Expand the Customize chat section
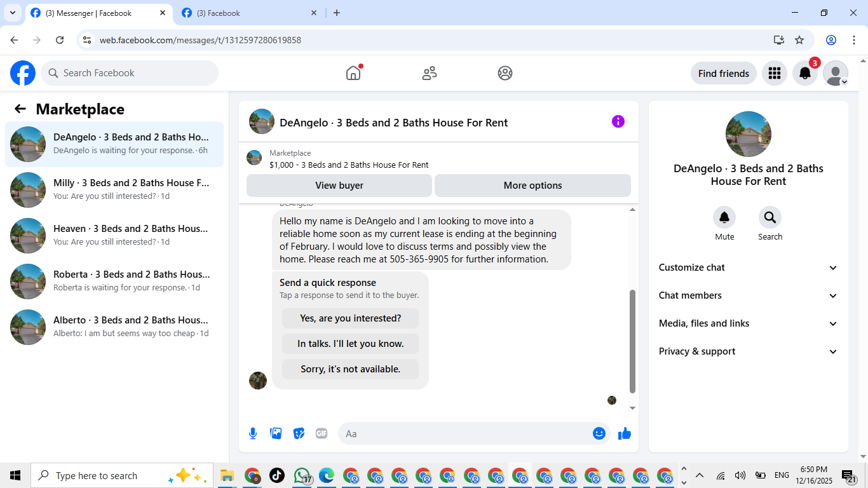Viewport: 868px width, 488px height. 749,268
